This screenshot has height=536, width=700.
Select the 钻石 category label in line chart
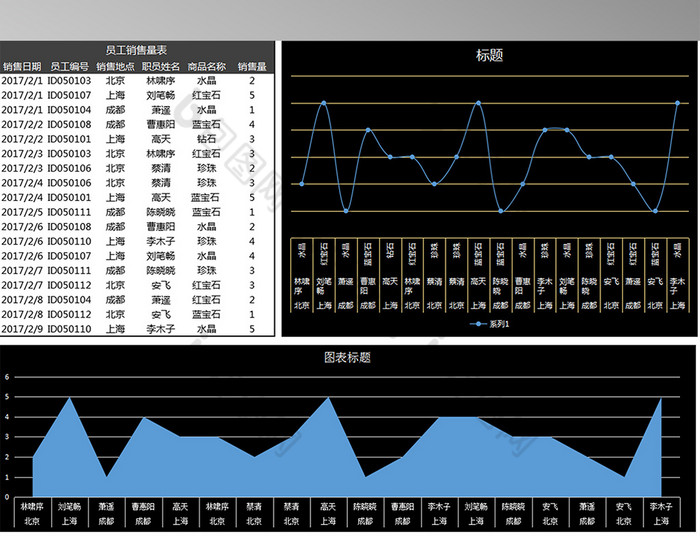click(x=390, y=252)
